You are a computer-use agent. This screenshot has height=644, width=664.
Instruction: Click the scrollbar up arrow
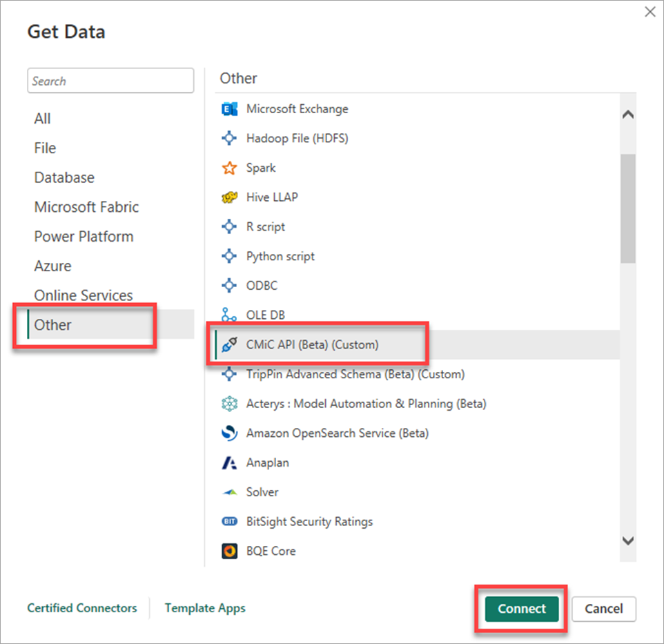(x=628, y=115)
